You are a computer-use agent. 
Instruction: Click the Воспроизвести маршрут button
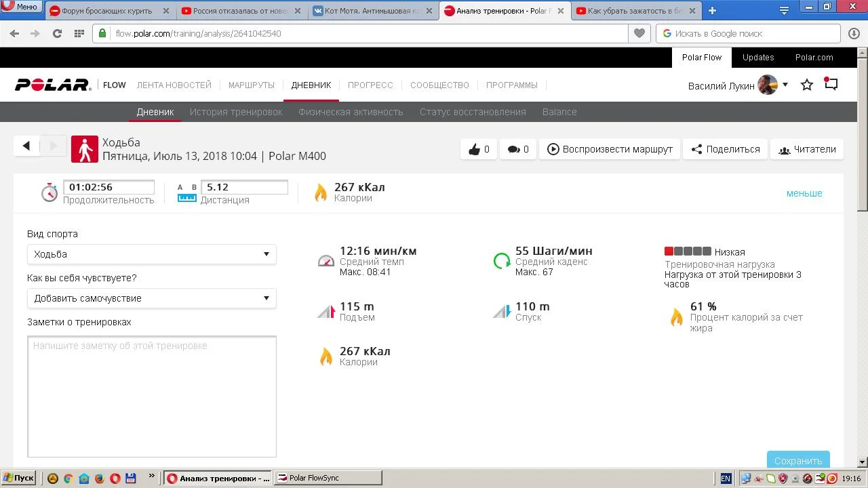click(x=610, y=149)
